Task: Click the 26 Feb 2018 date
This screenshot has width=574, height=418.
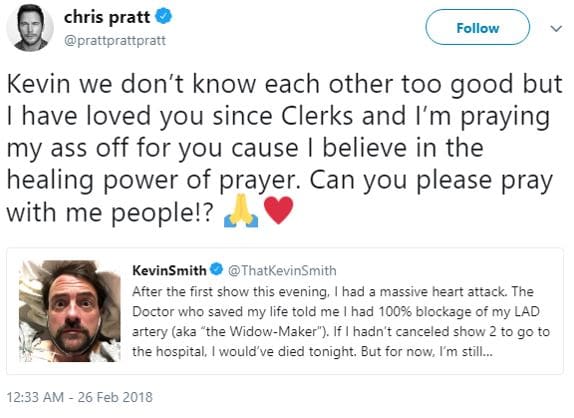Action: point(115,397)
